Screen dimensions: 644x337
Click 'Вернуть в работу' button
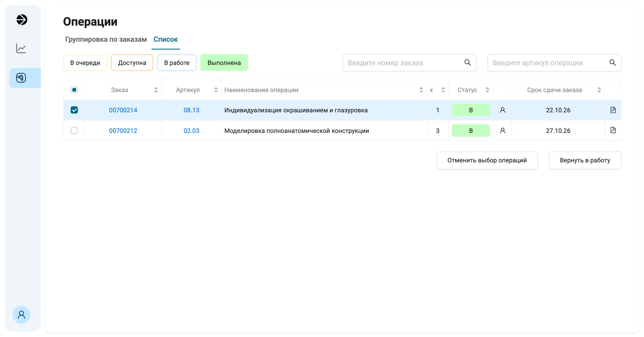coord(585,160)
